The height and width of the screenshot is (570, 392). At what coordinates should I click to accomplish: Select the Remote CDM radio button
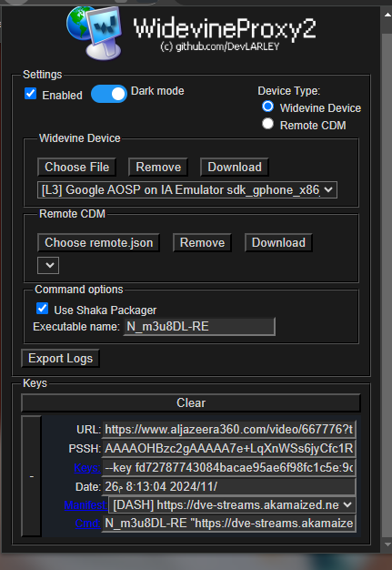(268, 124)
